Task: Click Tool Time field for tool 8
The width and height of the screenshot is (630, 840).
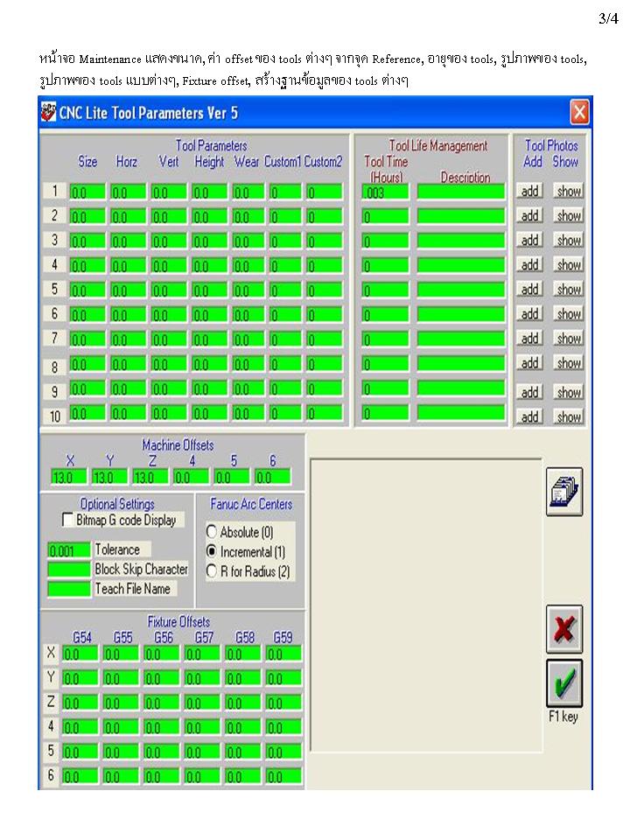Action: tap(385, 364)
